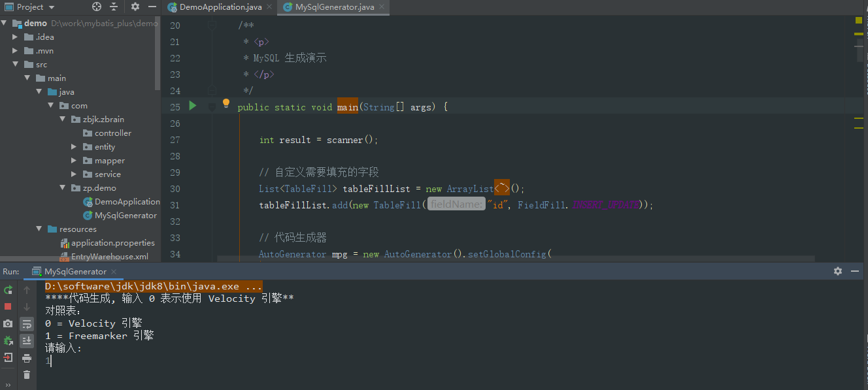This screenshot has width=868, height=390.
Task: Expand the entity package
Action: click(74, 146)
